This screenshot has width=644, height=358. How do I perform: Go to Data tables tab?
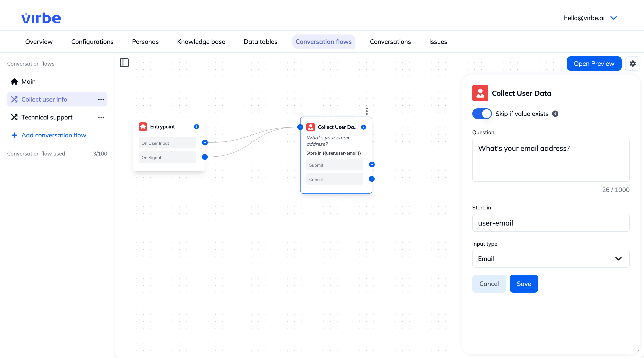[x=260, y=42]
